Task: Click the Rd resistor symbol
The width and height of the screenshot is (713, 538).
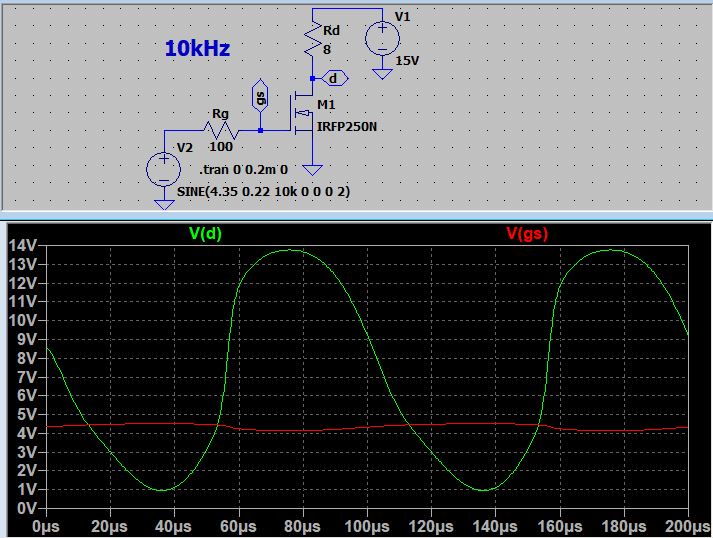Action: click(312, 40)
